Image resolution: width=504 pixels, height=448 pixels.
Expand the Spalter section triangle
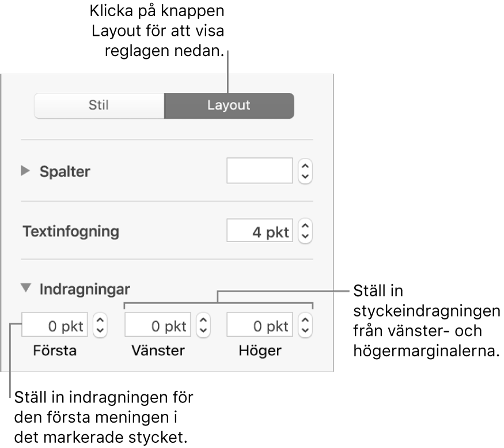[25, 171]
